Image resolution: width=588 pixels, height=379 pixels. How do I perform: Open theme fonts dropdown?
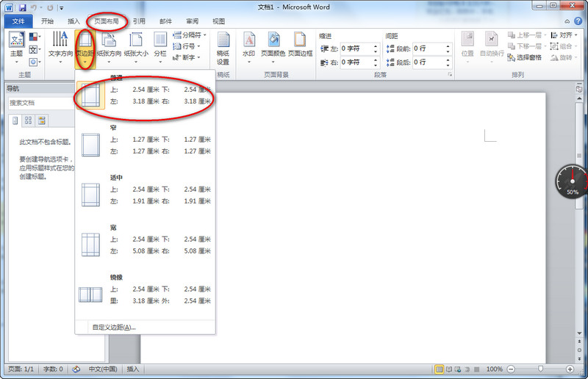point(35,49)
